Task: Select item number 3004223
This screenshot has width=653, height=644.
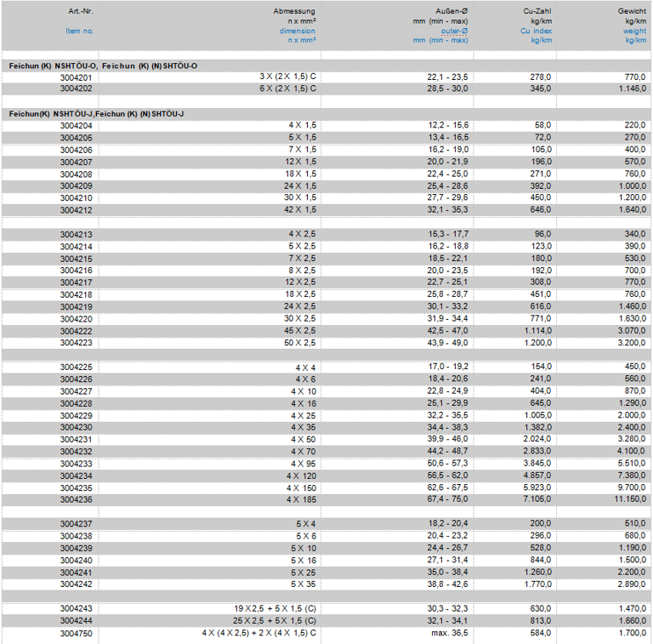Action: click(x=76, y=343)
